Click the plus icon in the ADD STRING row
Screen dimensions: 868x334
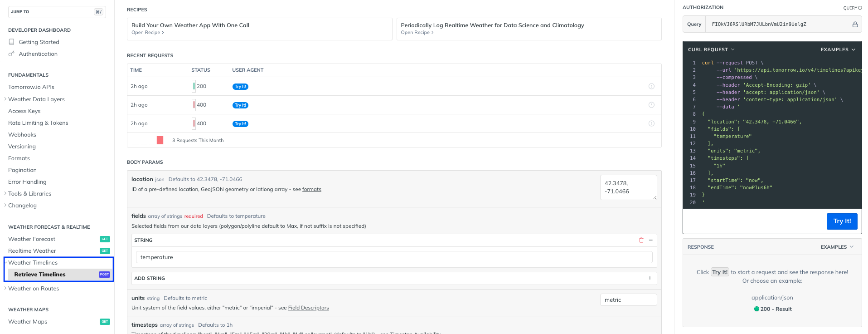(x=650, y=278)
